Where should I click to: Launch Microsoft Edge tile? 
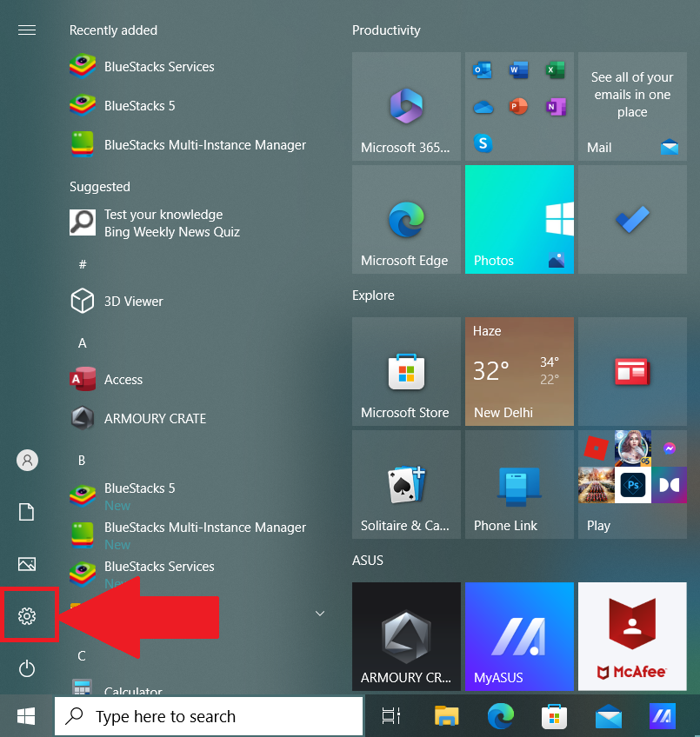pyautogui.click(x=406, y=220)
